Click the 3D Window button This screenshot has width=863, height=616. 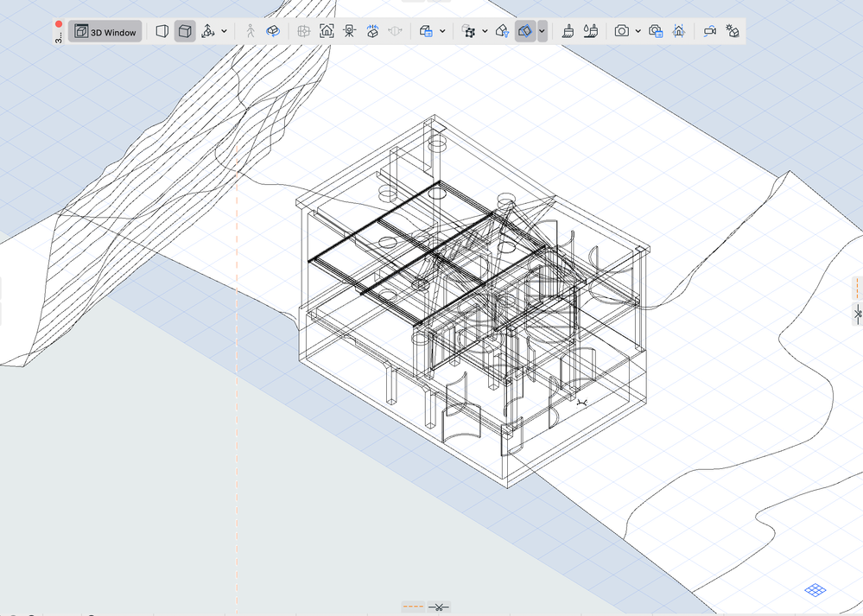(x=105, y=31)
